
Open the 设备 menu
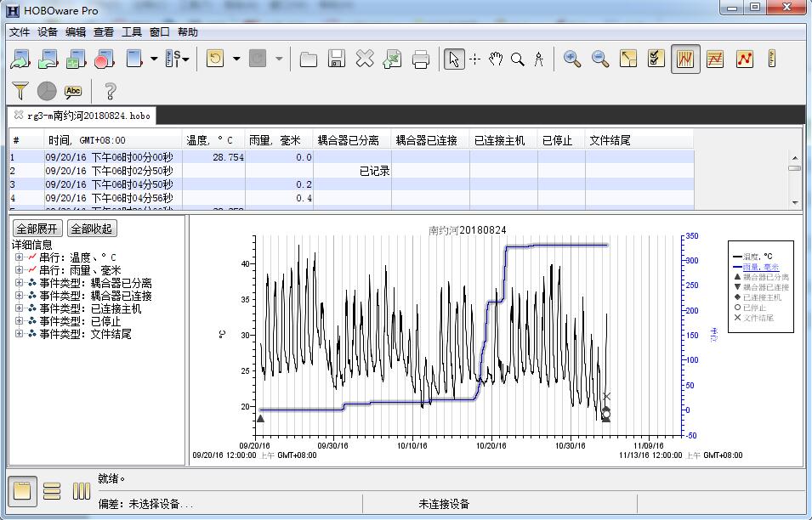click(48, 32)
